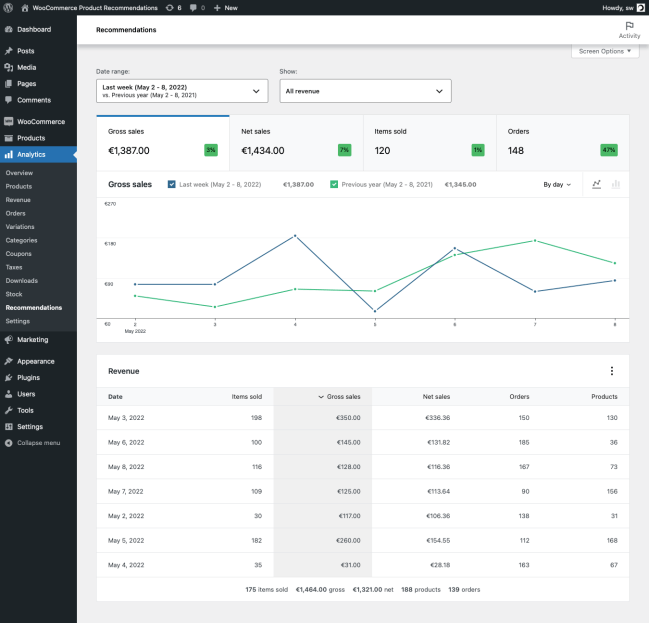649x623 pixels.
Task: Select the Net sales summary tab
Action: 296,141
